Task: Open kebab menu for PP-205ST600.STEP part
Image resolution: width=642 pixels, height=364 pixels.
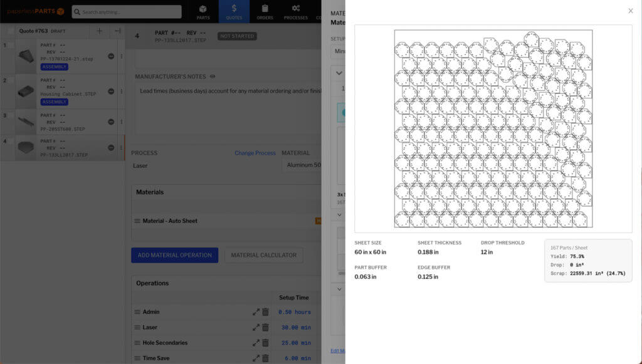Action: 121,121
